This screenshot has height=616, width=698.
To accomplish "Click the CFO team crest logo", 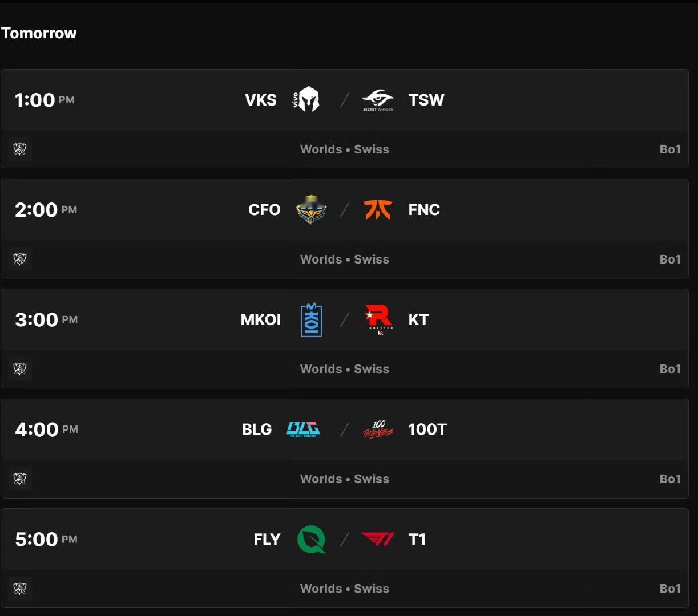I will [x=312, y=210].
